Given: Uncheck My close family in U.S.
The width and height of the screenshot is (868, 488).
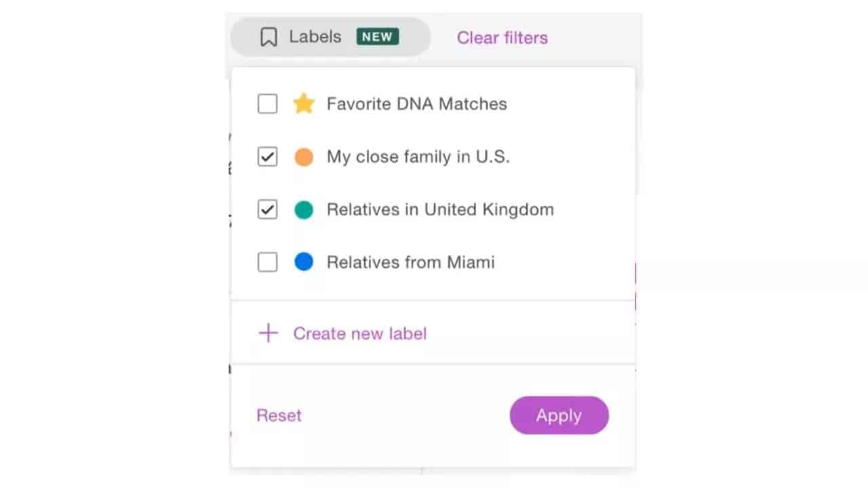Looking at the screenshot, I should [x=267, y=157].
